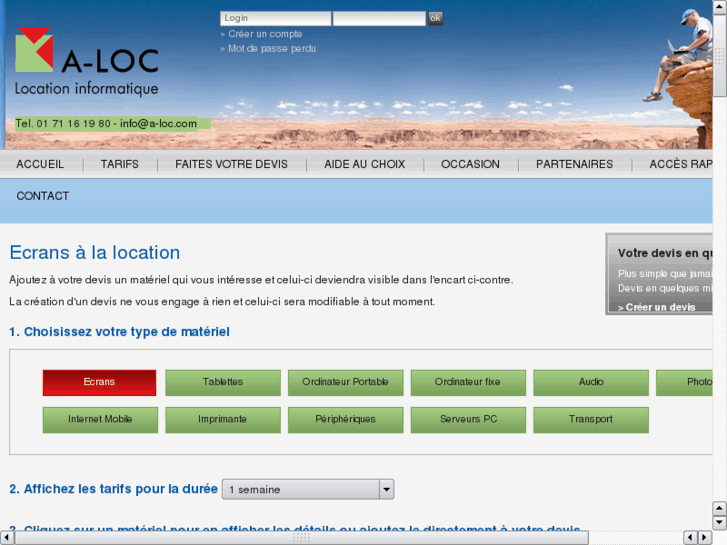Click the Login input field
The width and height of the screenshot is (727, 545).
coord(275,19)
